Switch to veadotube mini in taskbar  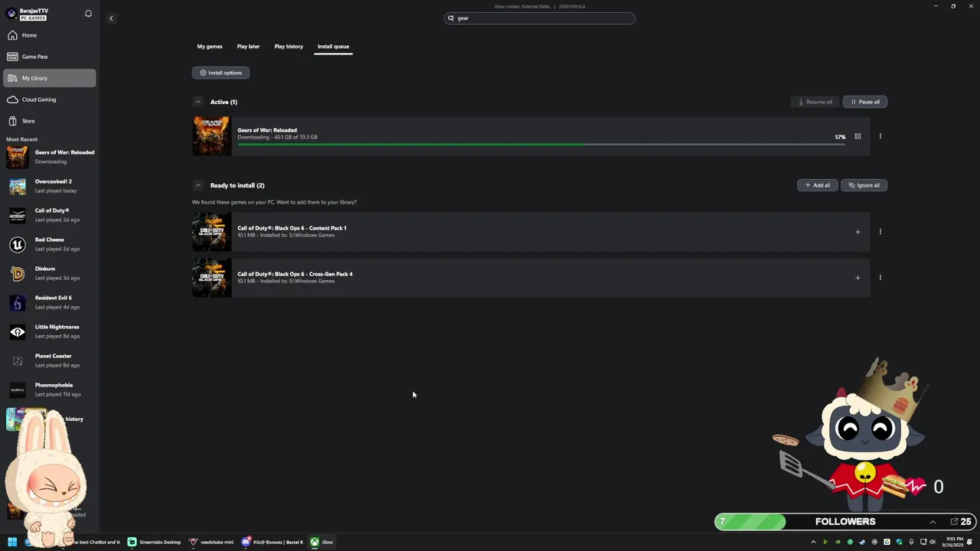tap(212, 542)
